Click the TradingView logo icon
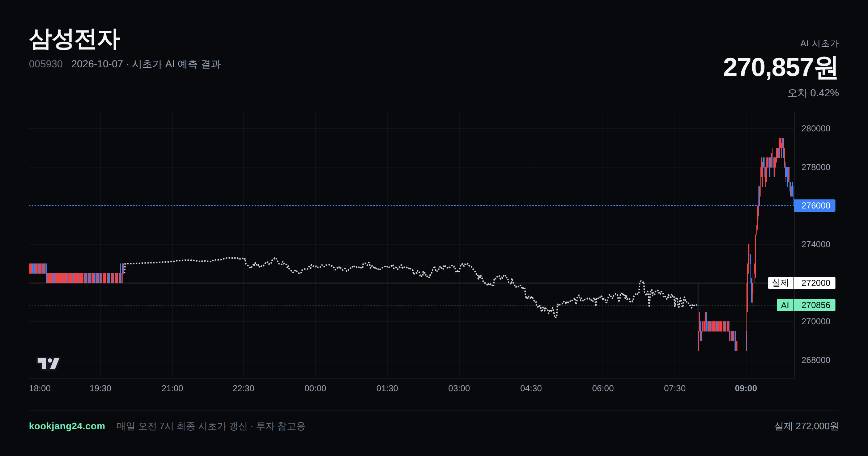The width and height of the screenshot is (868, 456). [x=48, y=363]
